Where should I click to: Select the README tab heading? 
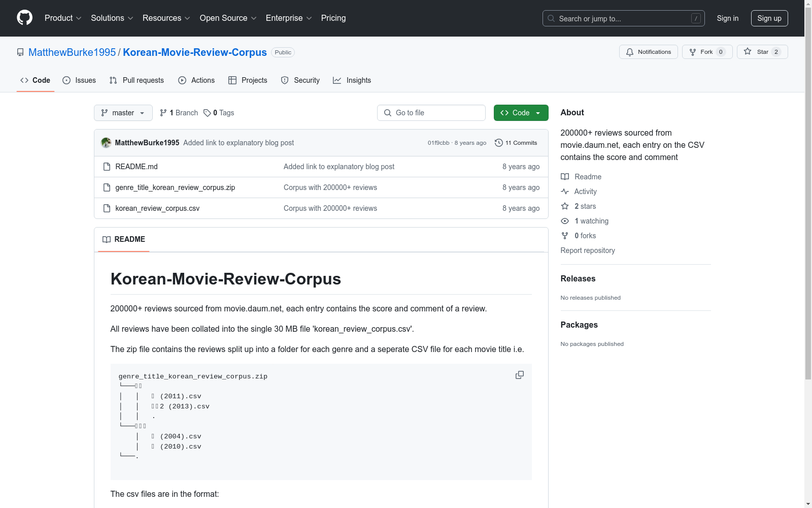click(124, 239)
